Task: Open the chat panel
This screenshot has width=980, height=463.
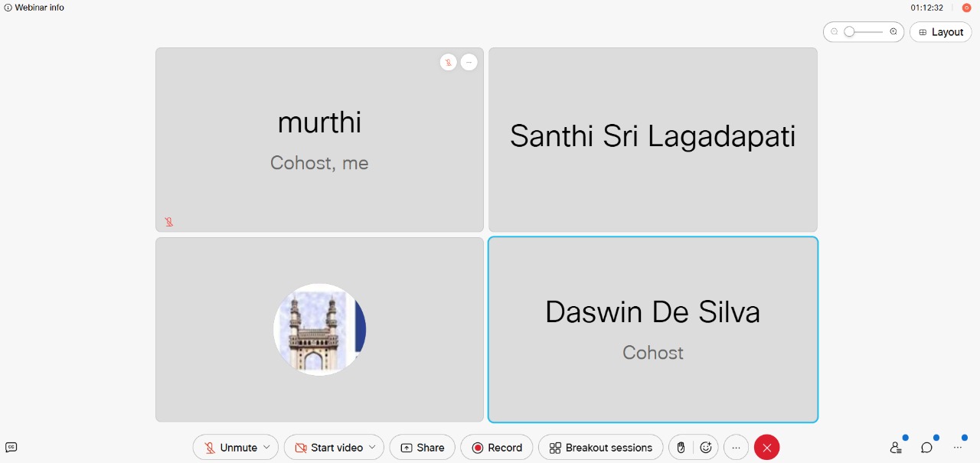Action: pyautogui.click(x=926, y=448)
